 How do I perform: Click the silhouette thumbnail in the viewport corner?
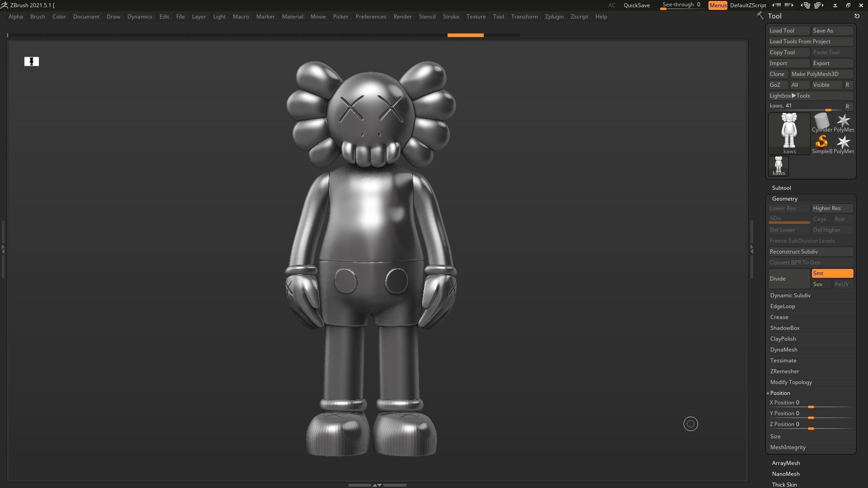click(x=32, y=61)
